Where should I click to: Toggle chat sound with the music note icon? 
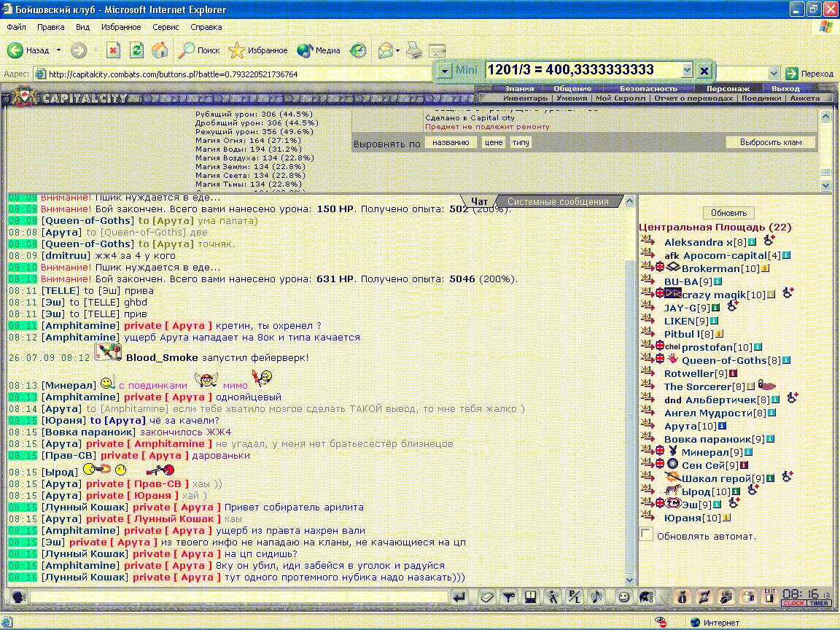point(596,596)
